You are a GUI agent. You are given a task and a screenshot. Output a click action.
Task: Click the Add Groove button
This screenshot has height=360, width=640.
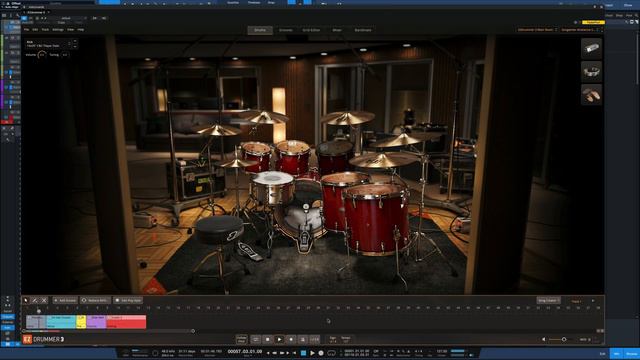pos(65,300)
